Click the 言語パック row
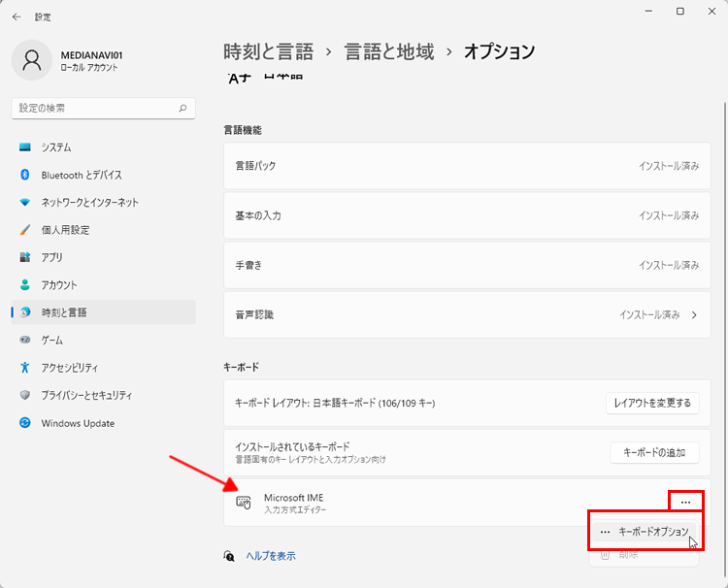This screenshot has width=728, height=588. (467, 166)
